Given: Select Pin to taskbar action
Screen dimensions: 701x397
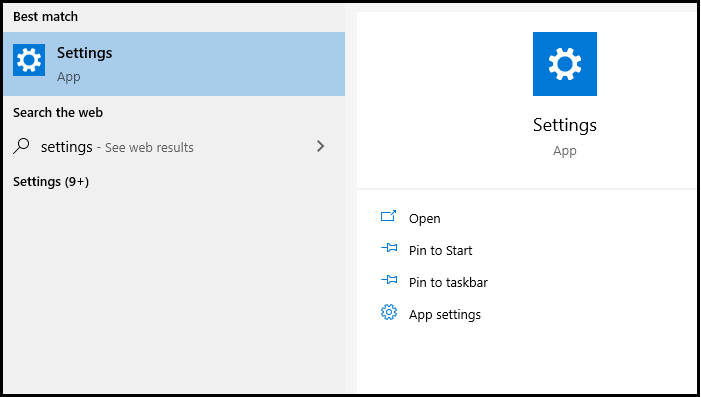Looking at the screenshot, I should [x=448, y=283].
